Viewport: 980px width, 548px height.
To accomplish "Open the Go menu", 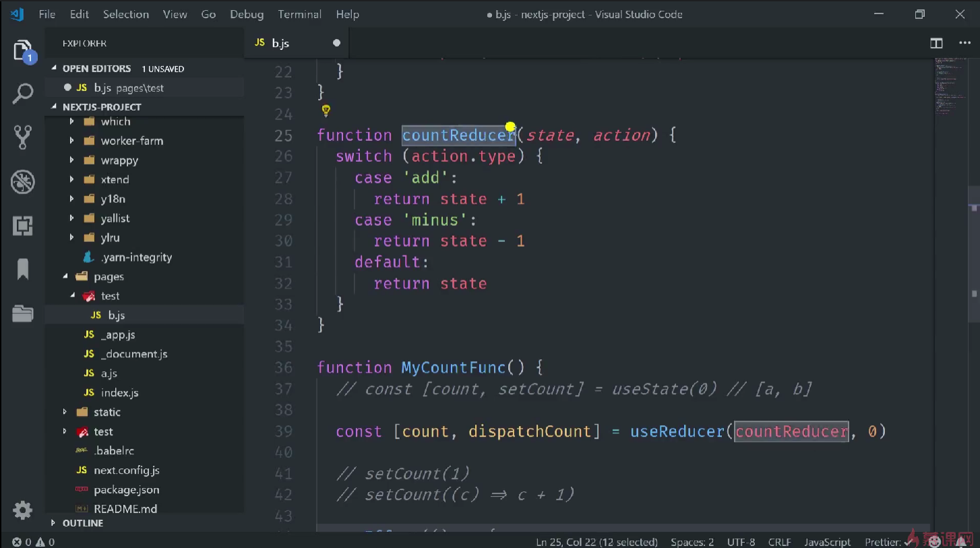I will 209,14.
